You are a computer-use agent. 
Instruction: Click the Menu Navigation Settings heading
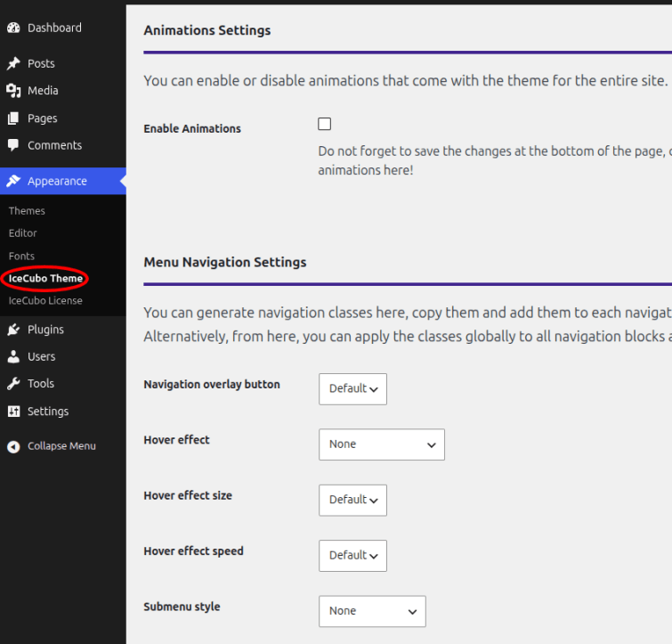click(x=225, y=262)
